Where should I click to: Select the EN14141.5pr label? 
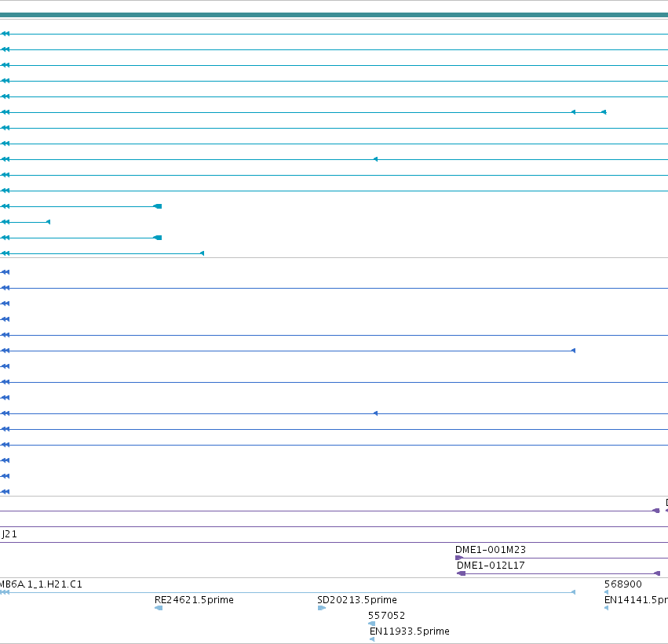(636, 600)
